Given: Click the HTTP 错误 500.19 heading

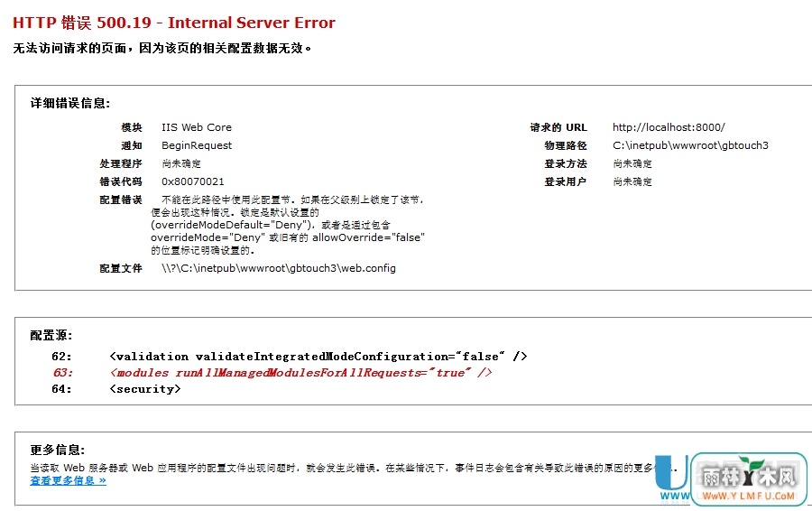Looking at the screenshot, I should point(174,23).
